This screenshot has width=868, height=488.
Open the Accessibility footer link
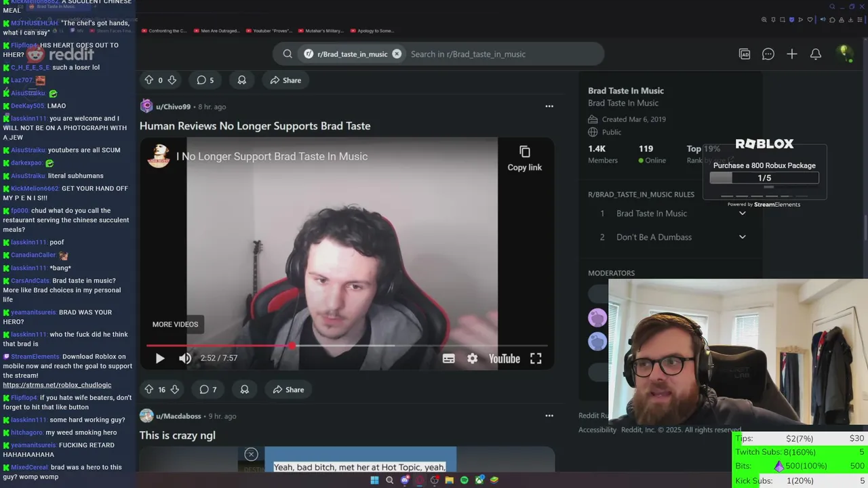(597, 430)
